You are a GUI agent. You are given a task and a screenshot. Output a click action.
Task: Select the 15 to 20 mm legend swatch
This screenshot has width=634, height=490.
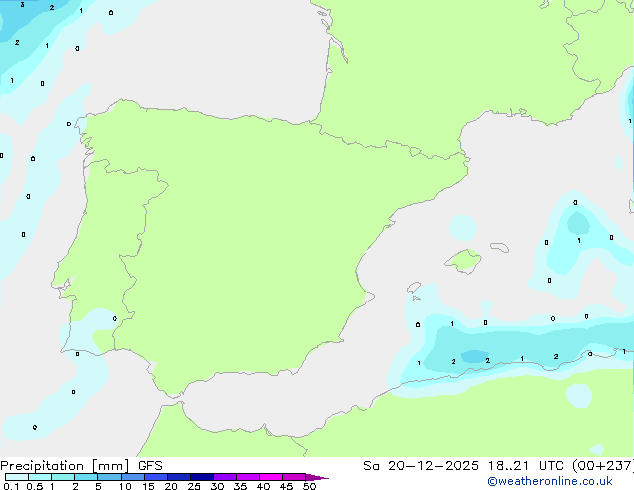tap(156, 477)
